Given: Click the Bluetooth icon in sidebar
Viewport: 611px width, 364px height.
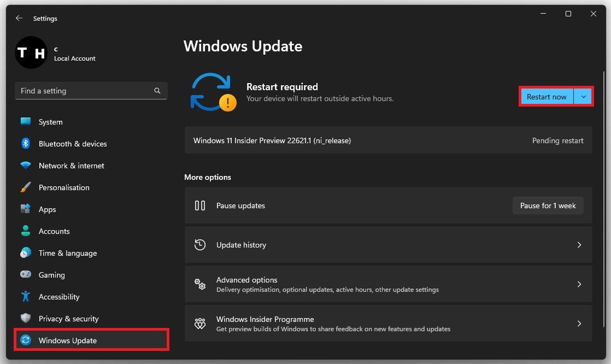Looking at the screenshot, I should (x=26, y=143).
